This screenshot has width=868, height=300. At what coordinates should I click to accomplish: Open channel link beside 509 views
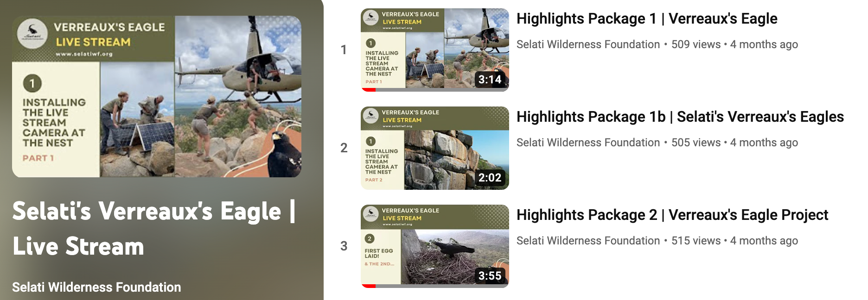588,44
